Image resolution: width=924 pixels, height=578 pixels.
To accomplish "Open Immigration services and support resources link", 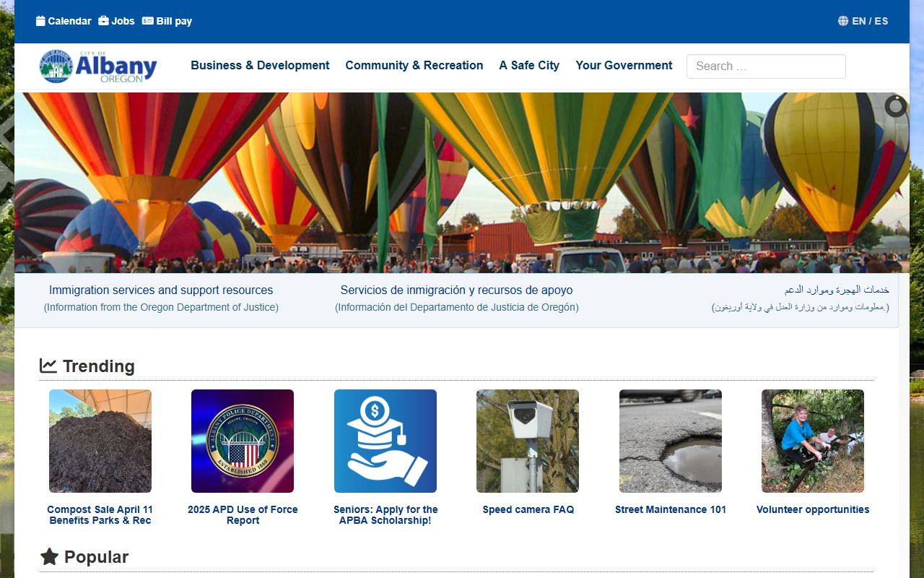I will click(x=161, y=290).
